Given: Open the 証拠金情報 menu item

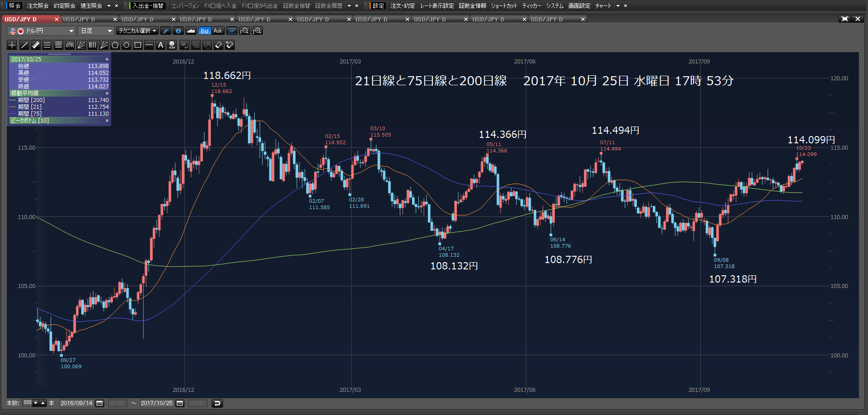Looking at the screenshot, I should coord(472,6).
